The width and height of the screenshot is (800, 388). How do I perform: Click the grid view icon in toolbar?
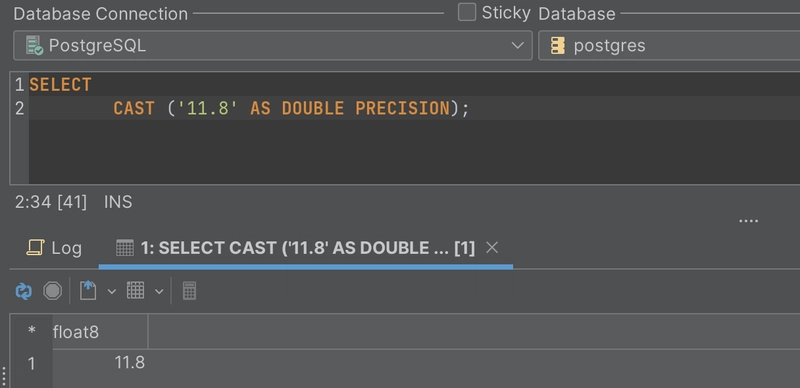coord(135,290)
